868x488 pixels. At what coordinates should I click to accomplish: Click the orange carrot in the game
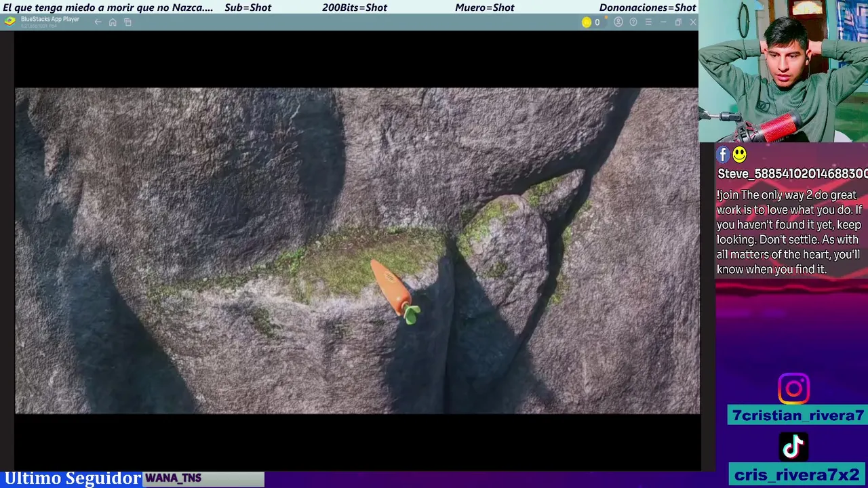point(395,291)
